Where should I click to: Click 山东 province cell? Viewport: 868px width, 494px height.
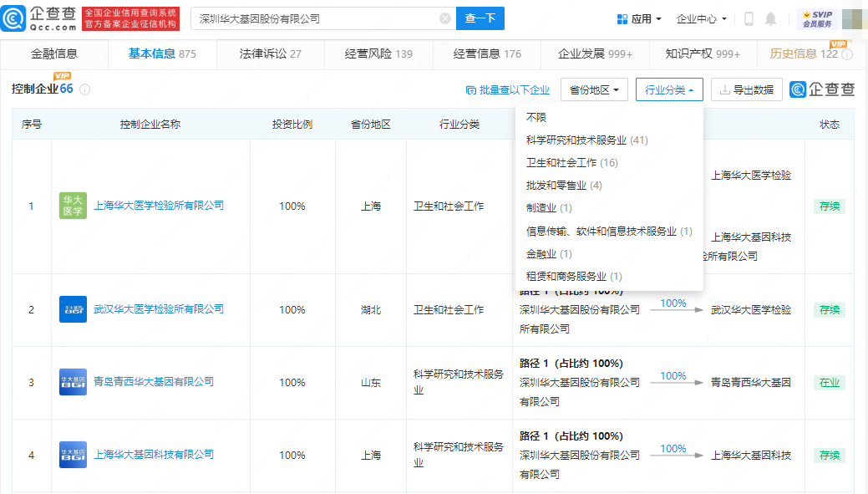pyautogui.click(x=371, y=382)
